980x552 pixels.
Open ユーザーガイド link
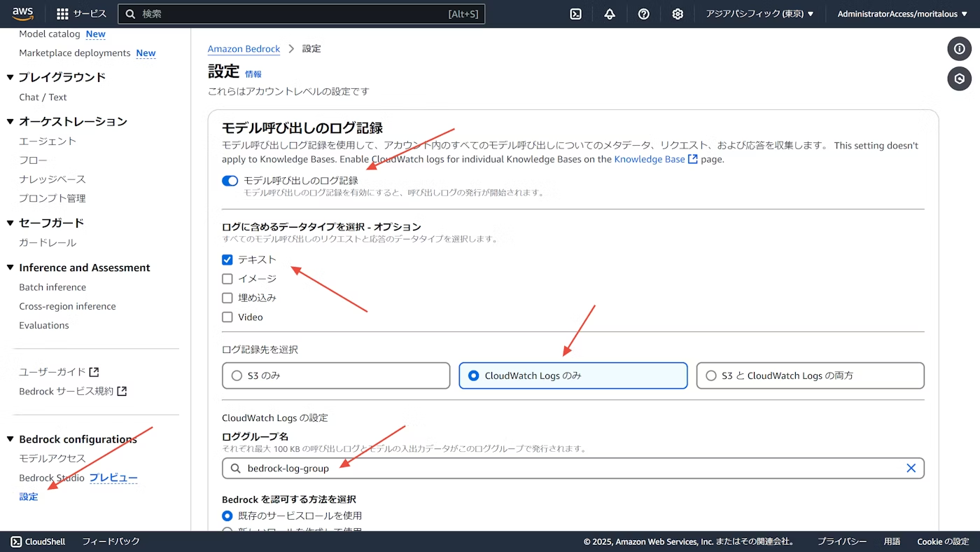52,372
